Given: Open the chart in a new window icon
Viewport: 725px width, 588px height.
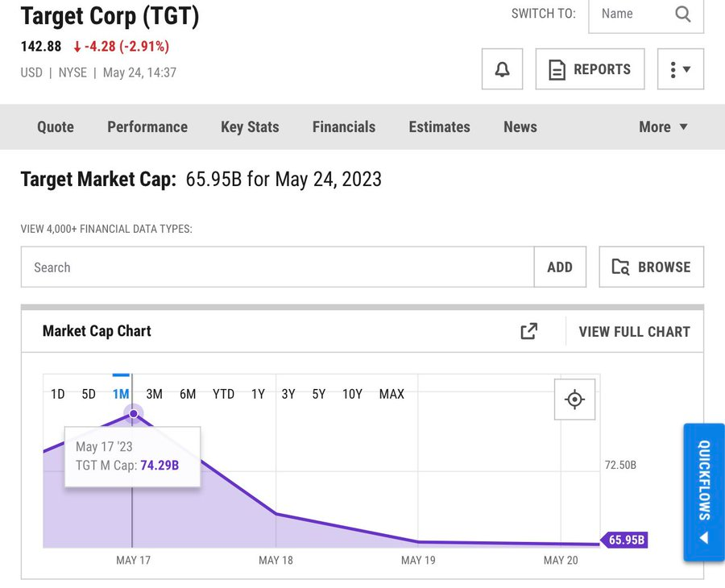Looking at the screenshot, I should [528, 331].
